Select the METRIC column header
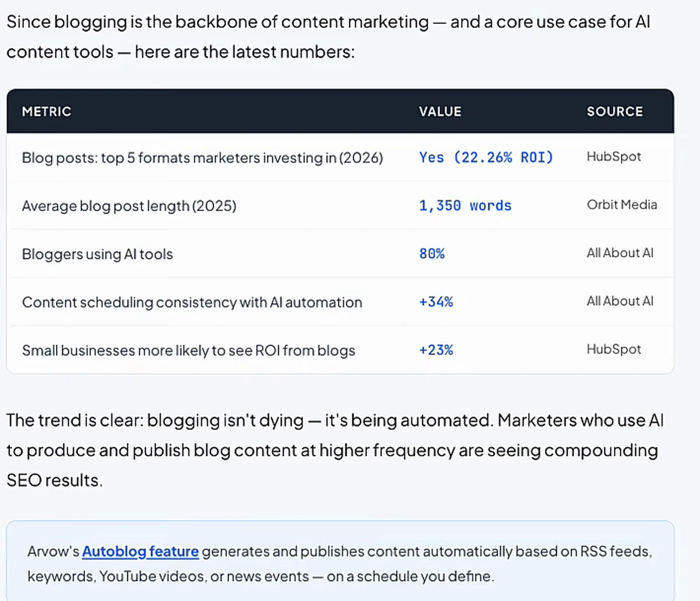 (x=47, y=111)
